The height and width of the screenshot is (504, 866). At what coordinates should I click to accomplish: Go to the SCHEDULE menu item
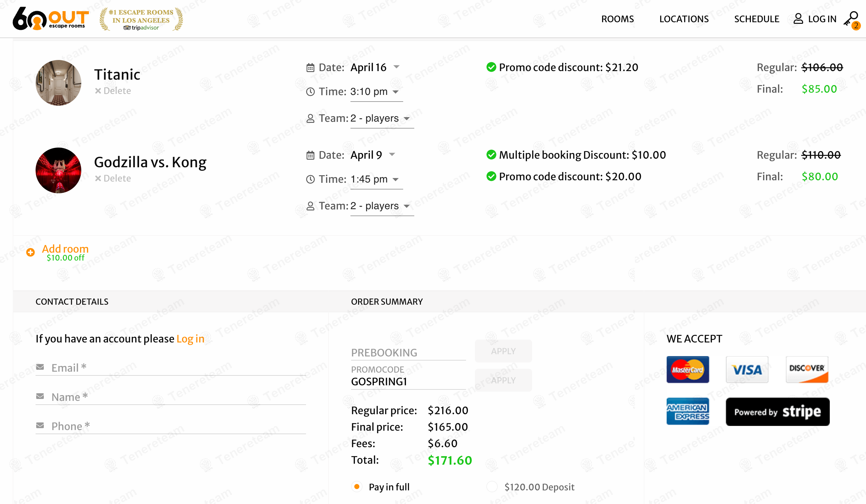coord(756,19)
